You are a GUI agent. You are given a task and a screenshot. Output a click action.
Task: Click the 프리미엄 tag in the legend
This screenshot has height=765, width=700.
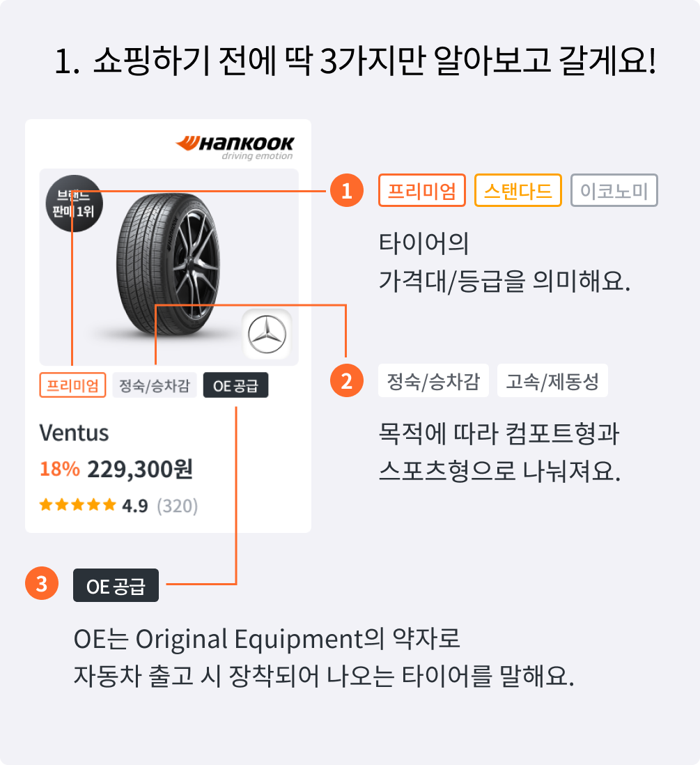point(422,190)
